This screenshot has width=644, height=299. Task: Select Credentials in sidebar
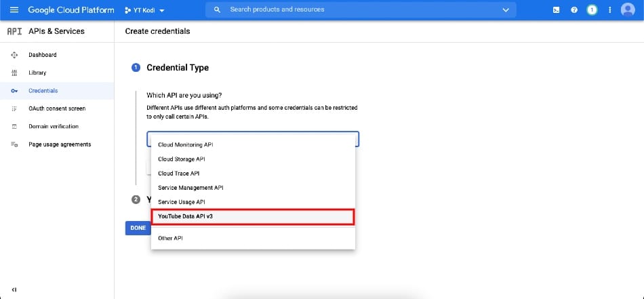57,91
